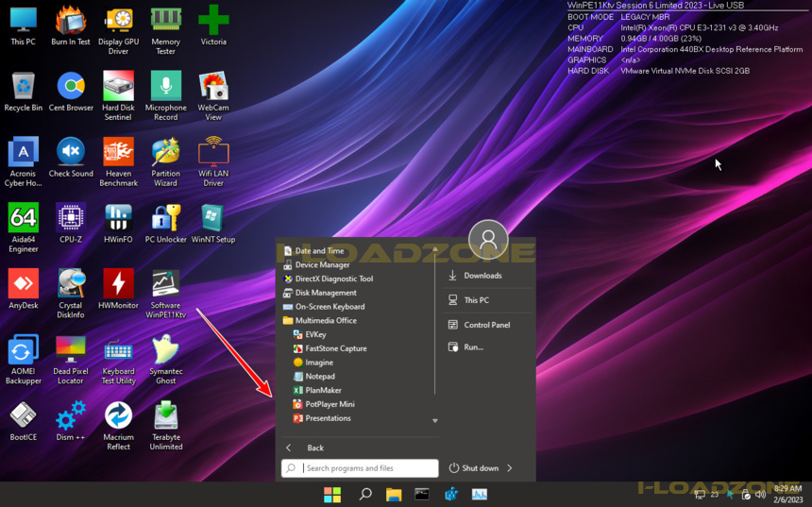
Task: Open Microphone Record shortcut
Action: pyautogui.click(x=166, y=96)
